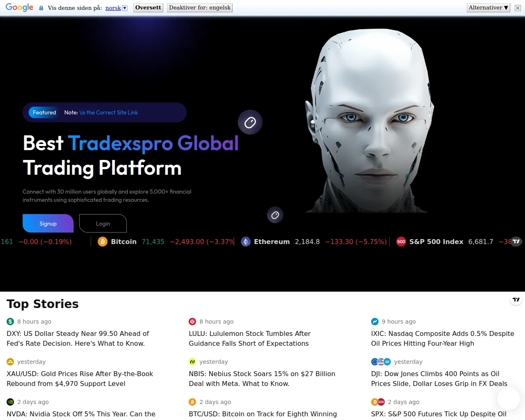This screenshot has height=420, width=525.
Task: Click the Google logo in translate bar
Action: click(19, 7)
